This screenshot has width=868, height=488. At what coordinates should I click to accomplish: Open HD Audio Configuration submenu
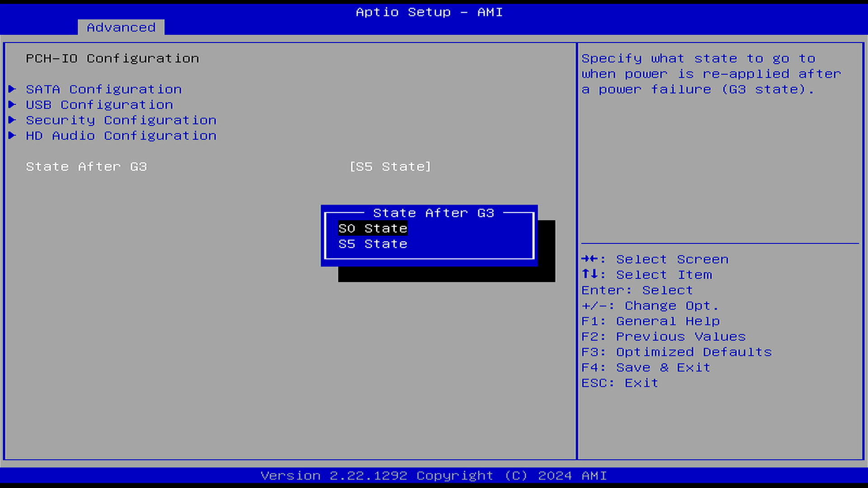coord(121,136)
